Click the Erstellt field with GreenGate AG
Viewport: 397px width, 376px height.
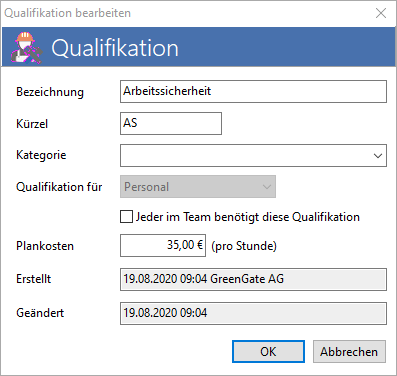click(x=253, y=279)
